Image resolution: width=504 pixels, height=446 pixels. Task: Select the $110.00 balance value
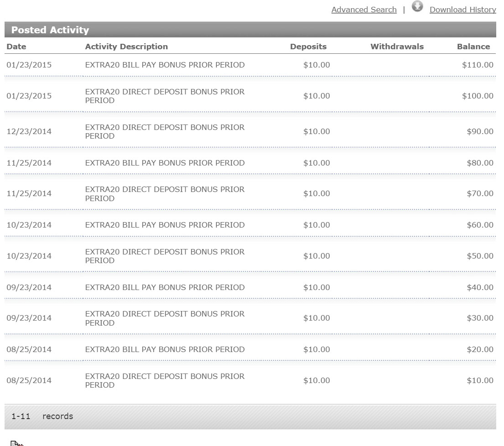(x=478, y=65)
